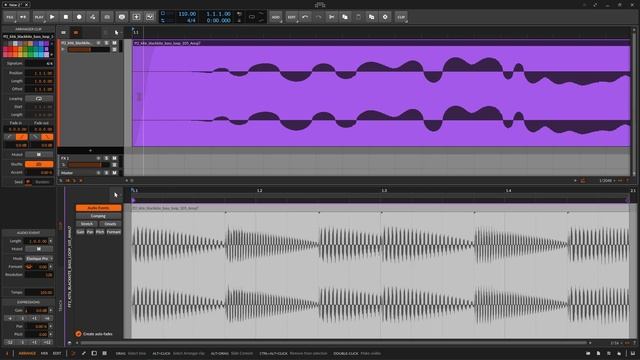This screenshot has width=640, height=360.
Task: Click the FX 1 track volume fader
Action: pos(89,165)
